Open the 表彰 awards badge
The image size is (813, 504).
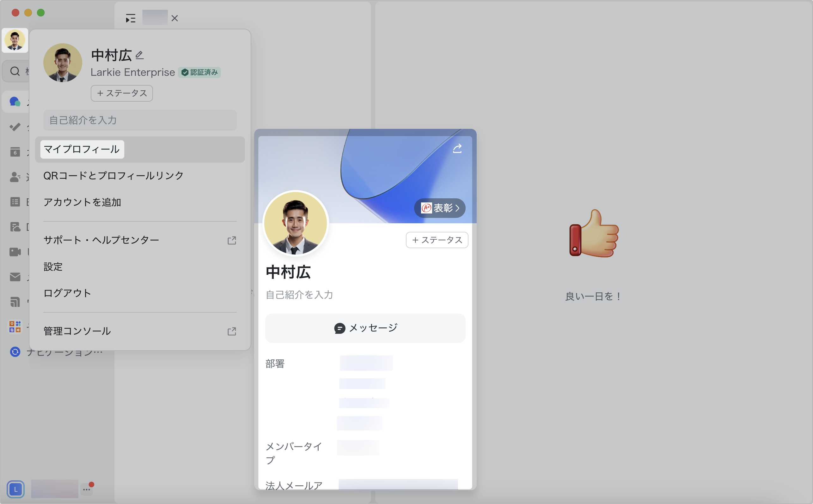click(440, 208)
